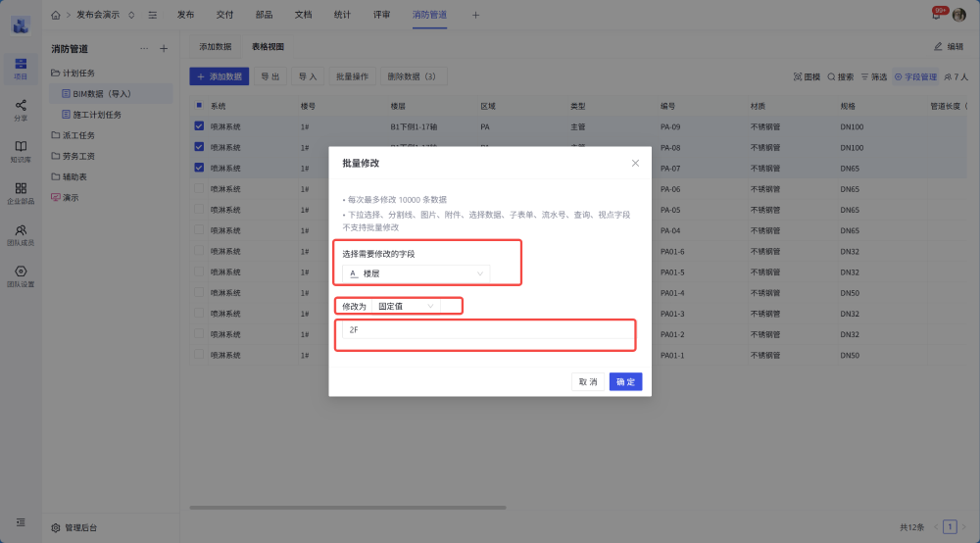Click the home icon in breadcrumb
This screenshot has width=980, height=543.
point(55,15)
